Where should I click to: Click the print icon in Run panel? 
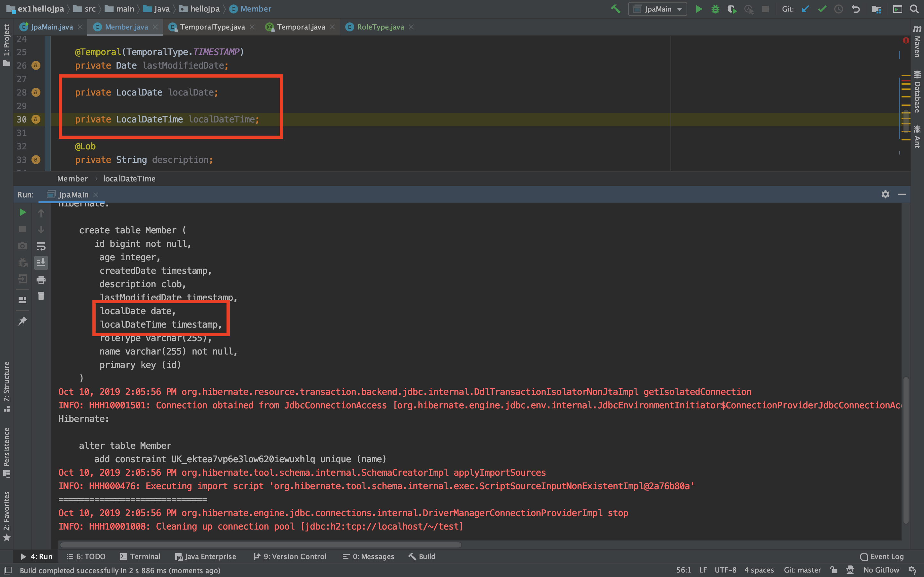click(x=41, y=280)
